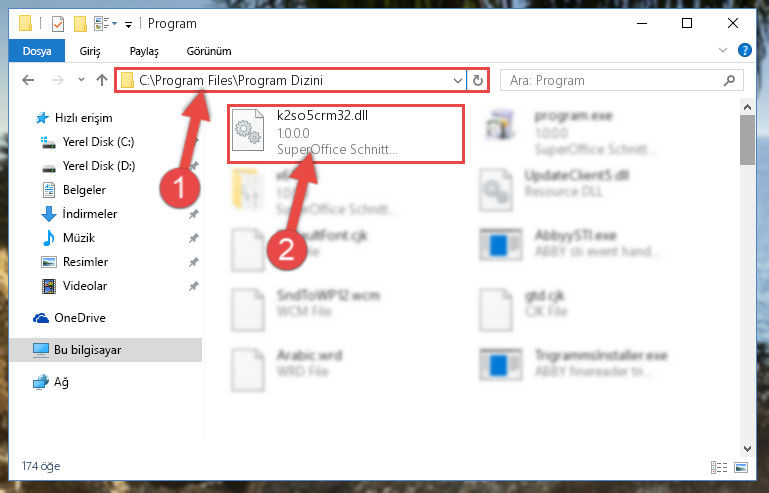Screen dimensions: 769x493
Task: Go back with the left arrow button
Action: [28, 80]
